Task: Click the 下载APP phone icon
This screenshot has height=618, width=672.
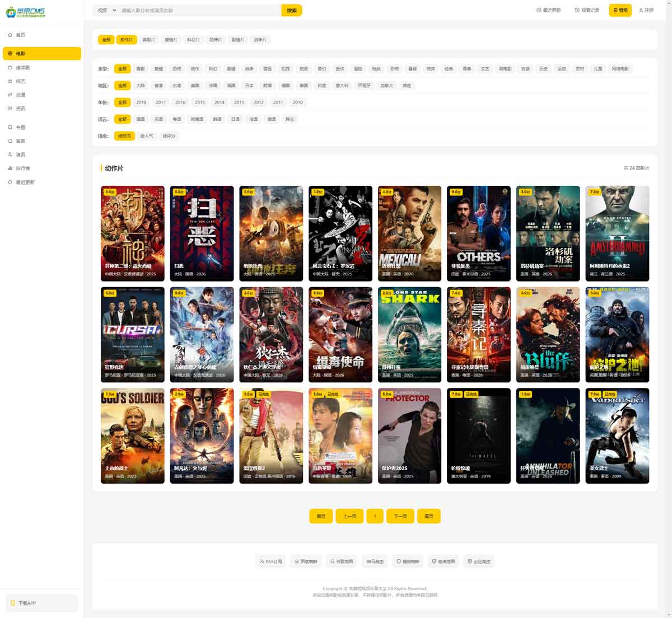Action: pyautogui.click(x=13, y=603)
